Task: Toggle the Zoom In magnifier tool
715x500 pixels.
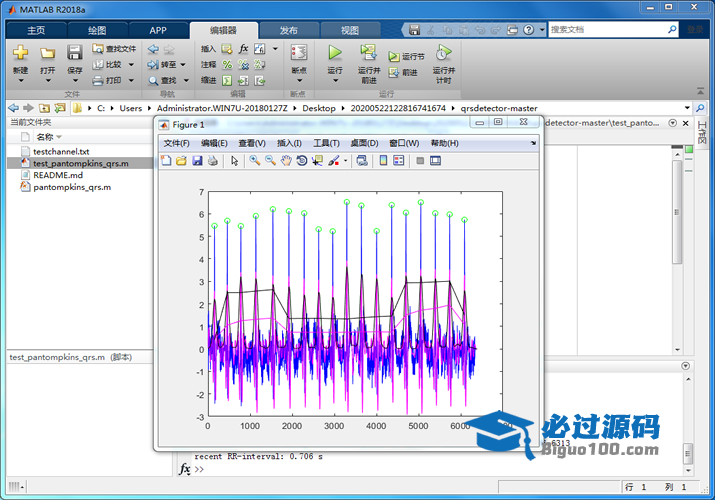Action: pos(254,160)
